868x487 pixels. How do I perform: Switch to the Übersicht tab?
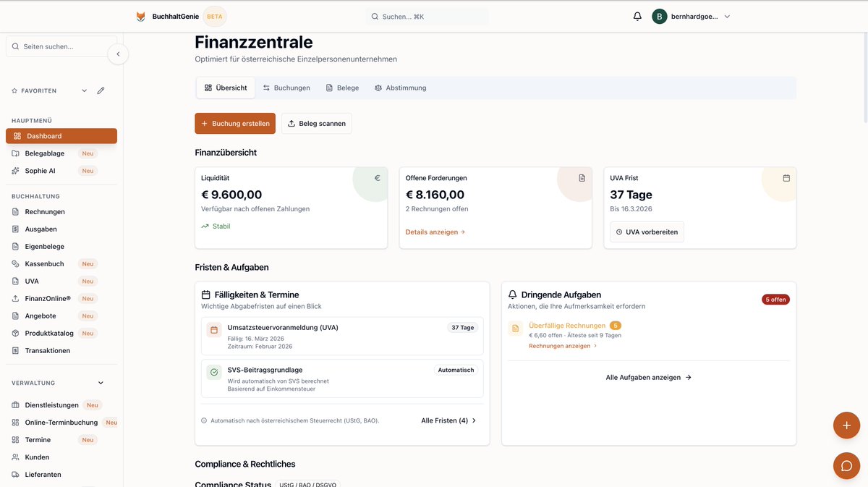(226, 88)
